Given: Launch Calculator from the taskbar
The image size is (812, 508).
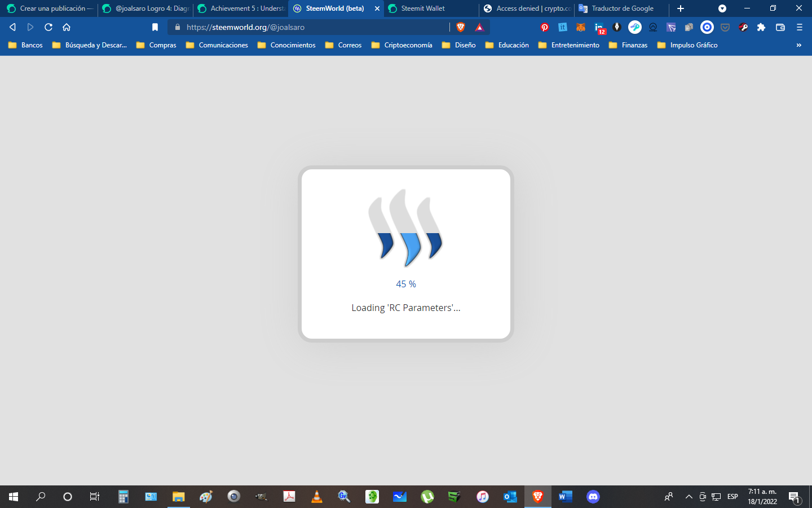Looking at the screenshot, I should pos(123,497).
